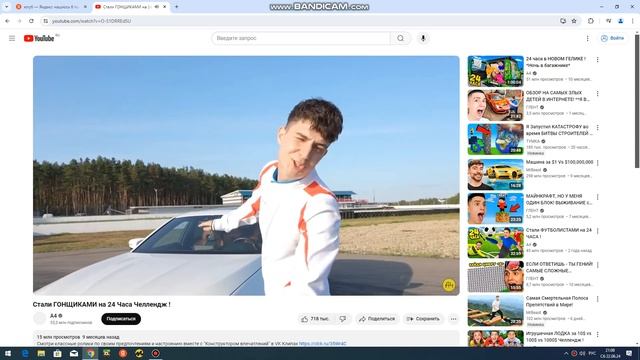Open video title ОБЗОР НА САМЫХ ЗЛЫХ ДЕТЕЙ
Screen dimensions: 640x360
pyautogui.click(x=558, y=96)
